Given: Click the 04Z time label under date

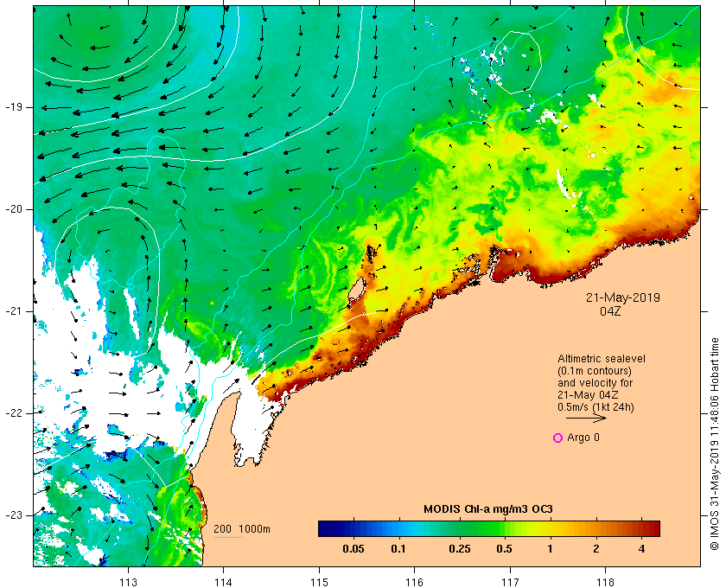Looking at the screenshot, I should (x=610, y=311).
